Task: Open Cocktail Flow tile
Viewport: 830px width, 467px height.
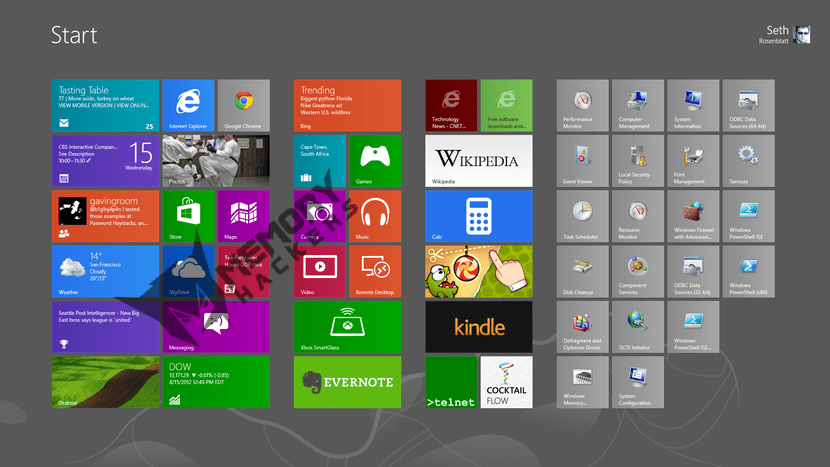Action: 507,382
